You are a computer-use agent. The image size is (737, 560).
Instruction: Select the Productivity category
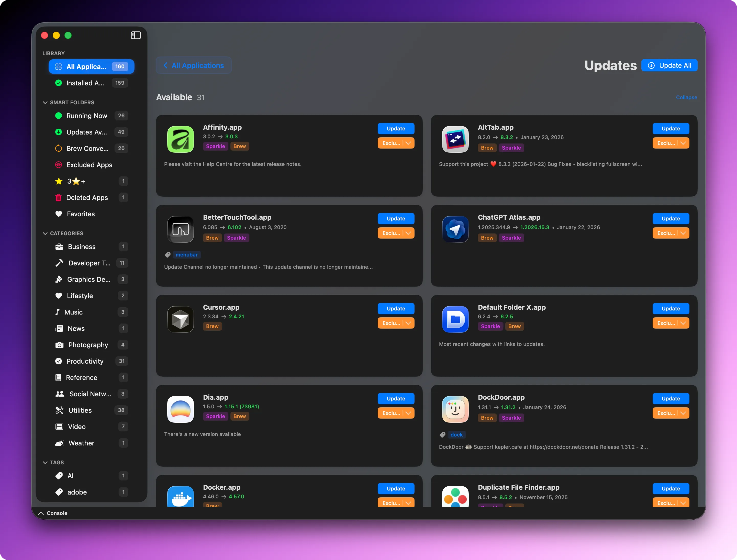[91, 361]
